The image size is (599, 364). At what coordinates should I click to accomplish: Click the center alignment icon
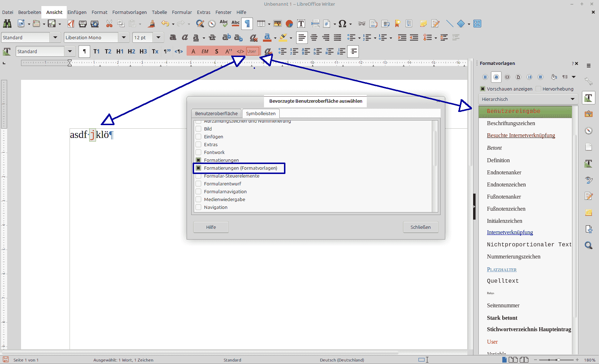[314, 37]
